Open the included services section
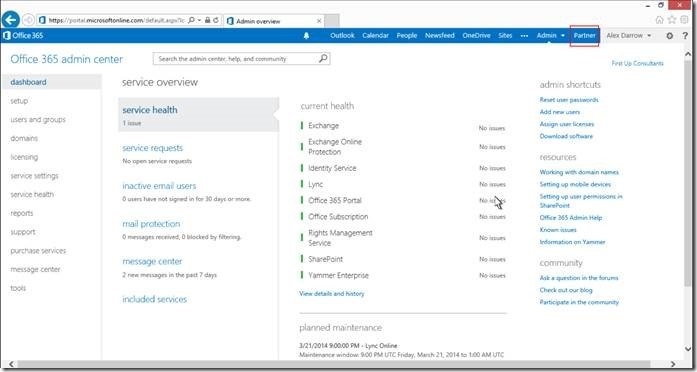The height and width of the screenshot is (372, 697). point(155,299)
